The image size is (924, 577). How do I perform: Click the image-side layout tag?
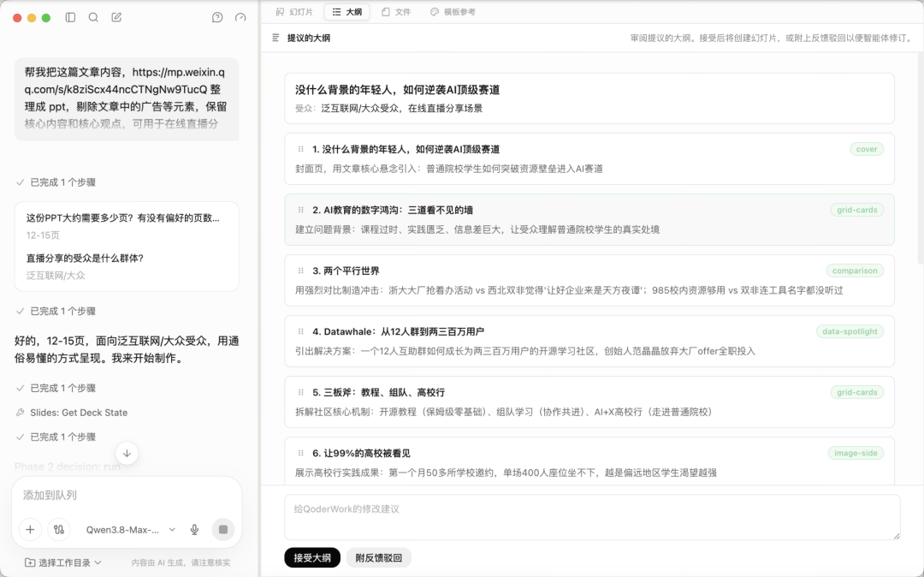pyautogui.click(x=855, y=453)
